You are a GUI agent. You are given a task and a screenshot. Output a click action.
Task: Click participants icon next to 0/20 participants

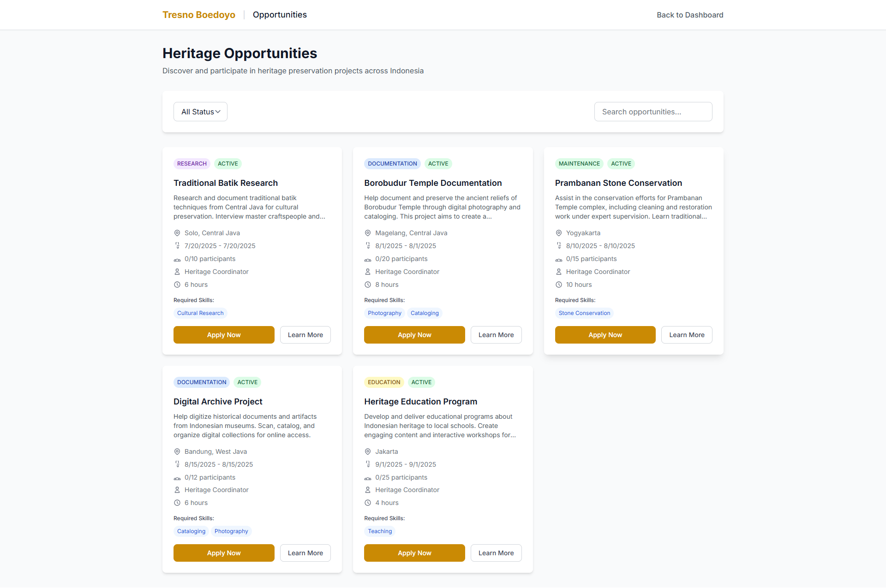368,259
